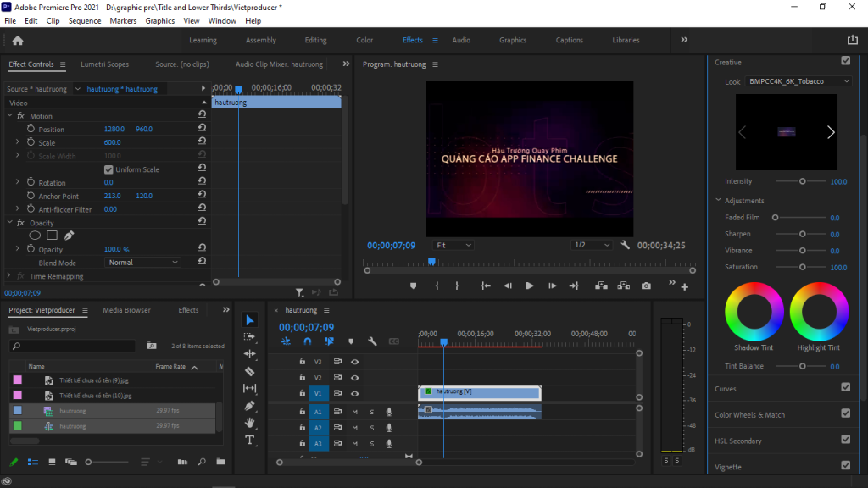Select the hautruong [V] clip on track V1
Viewport: 868px width, 488px height.
click(x=479, y=392)
